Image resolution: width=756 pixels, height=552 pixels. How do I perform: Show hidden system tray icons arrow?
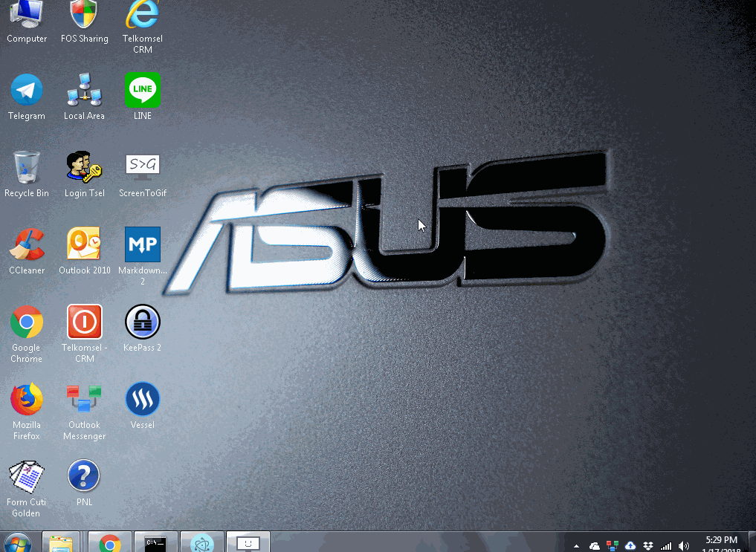(x=576, y=546)
